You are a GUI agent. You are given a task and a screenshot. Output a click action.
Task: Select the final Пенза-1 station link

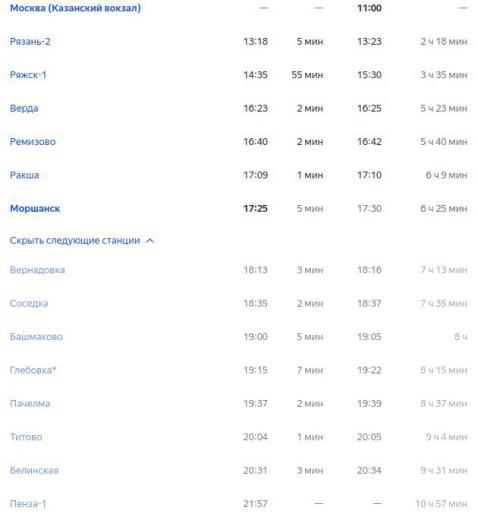(28, 504)
